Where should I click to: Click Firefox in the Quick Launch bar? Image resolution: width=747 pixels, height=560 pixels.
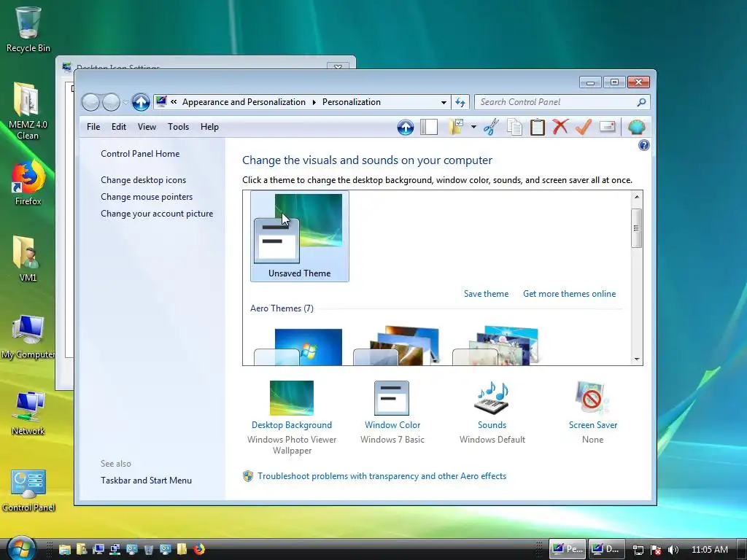199,549
